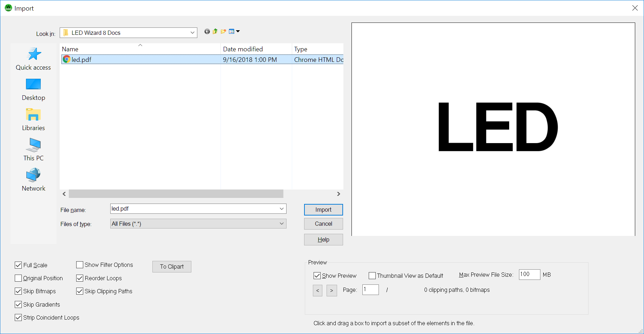Enable Original Position option
Image resolution: width=644 pixels, height=334 pixels.
(19, 278)
